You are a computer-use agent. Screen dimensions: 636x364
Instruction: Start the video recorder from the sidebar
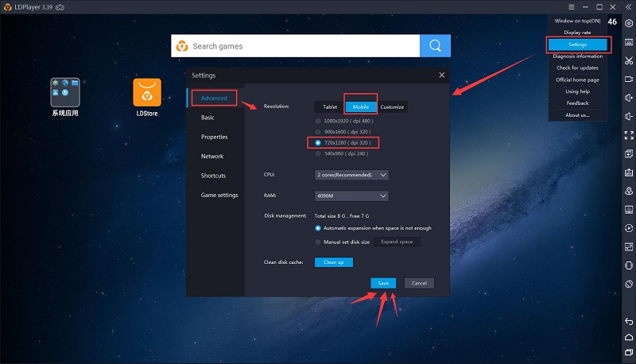coord(629,79)
